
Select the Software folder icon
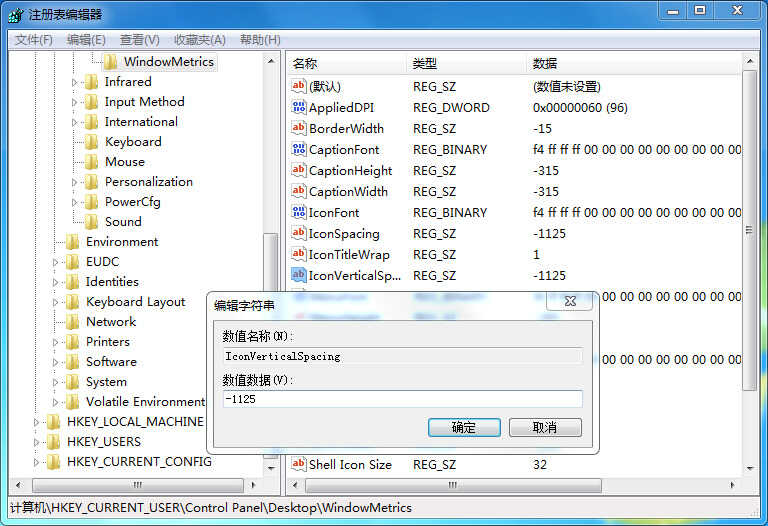pos(72,362)
